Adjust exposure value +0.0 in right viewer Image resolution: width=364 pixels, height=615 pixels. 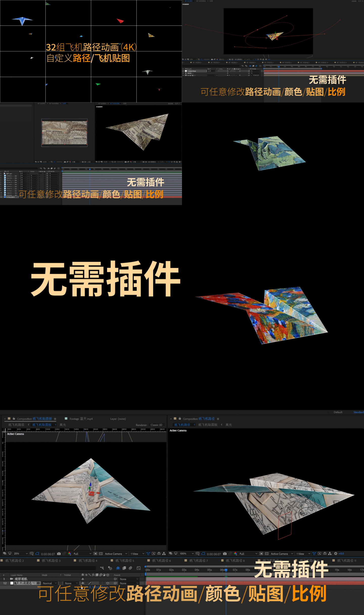(341, 553)
